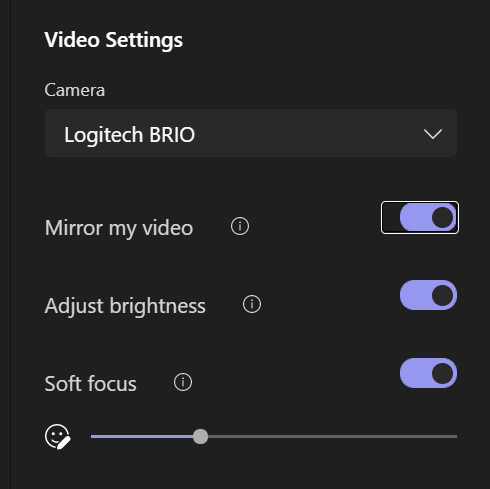Click the purple filled part of the soft focus slider

point(142,436)
